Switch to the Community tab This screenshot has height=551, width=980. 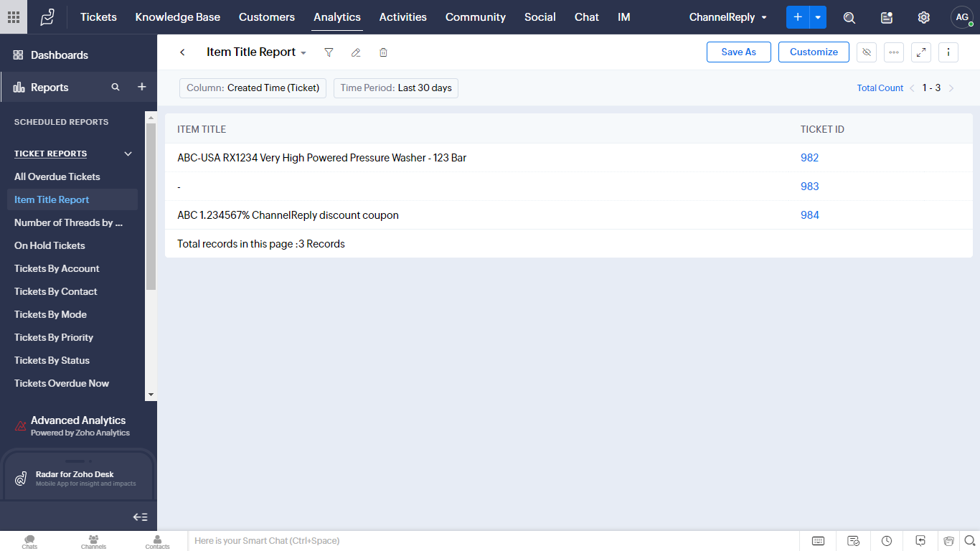click(x=476, y=17)
